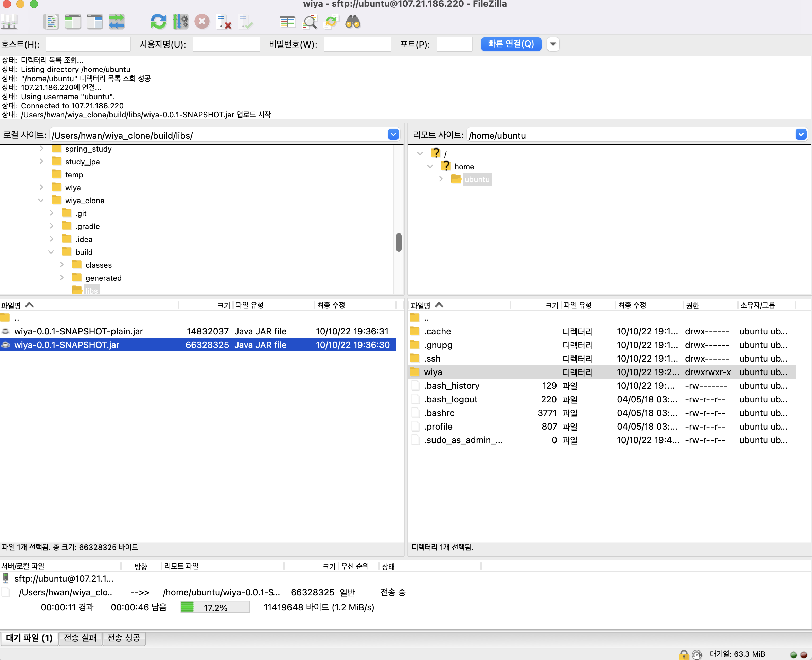Select the .profile file
812x660 pixels.
pos(602,427)
